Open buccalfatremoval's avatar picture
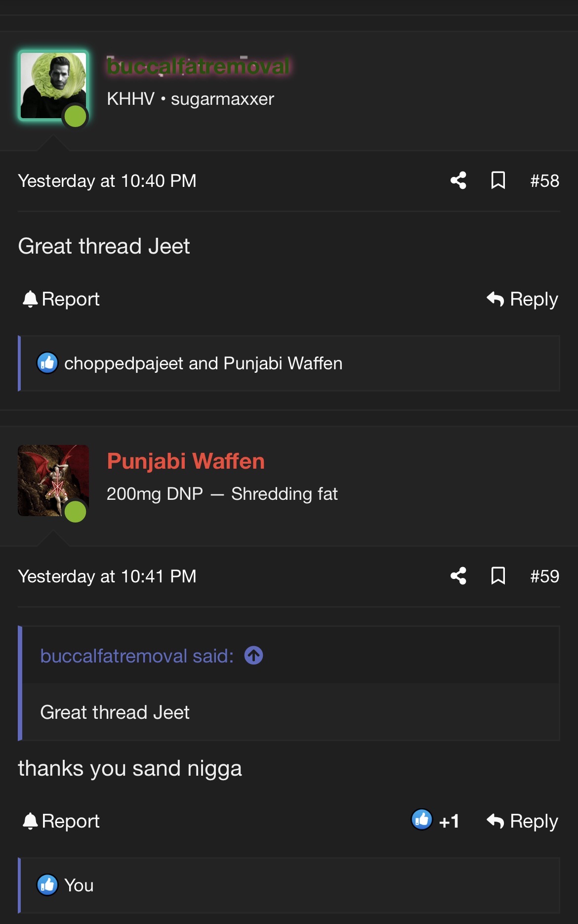 point(53,86)
